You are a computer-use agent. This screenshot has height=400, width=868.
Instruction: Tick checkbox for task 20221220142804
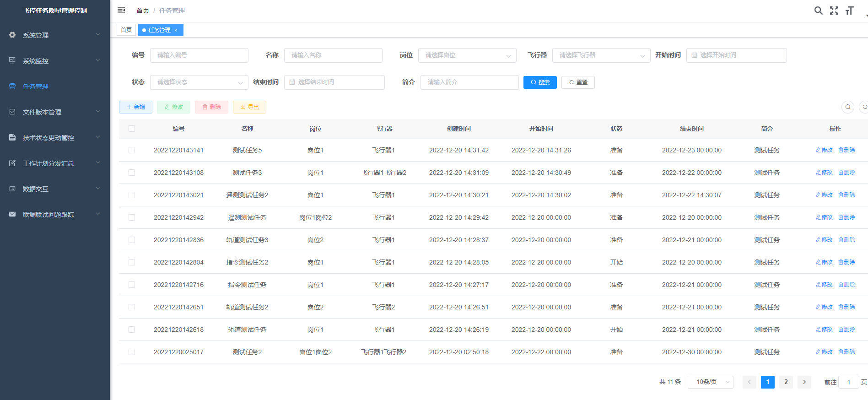point(132,262)
